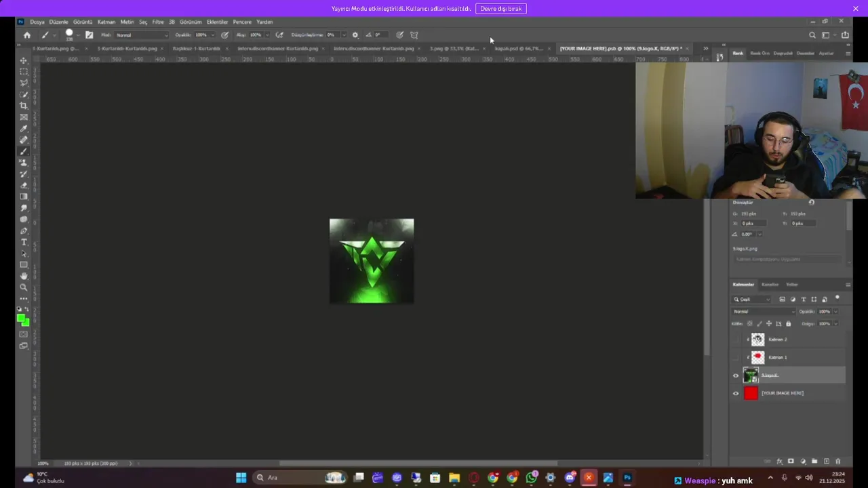
Task: Hide the [YOUR IMAGE HERE] layer
Action: pyautogui.click(x=736, y=393)
